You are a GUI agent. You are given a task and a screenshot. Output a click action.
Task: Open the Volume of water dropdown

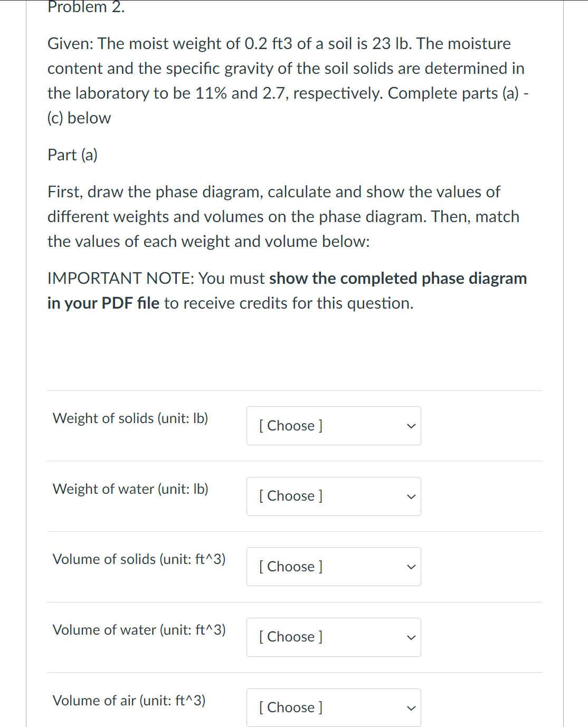333,637
